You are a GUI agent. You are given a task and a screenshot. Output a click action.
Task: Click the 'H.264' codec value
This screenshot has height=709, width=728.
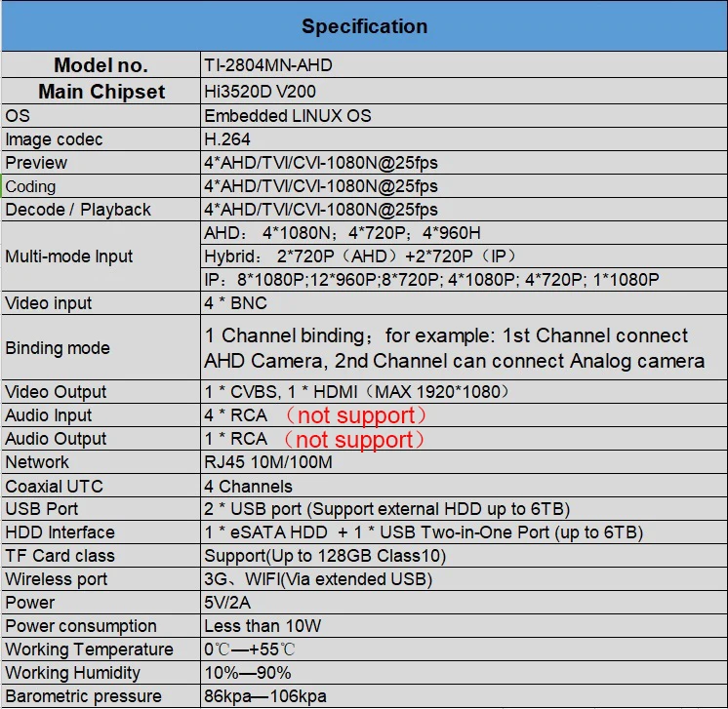click(227, 139)
